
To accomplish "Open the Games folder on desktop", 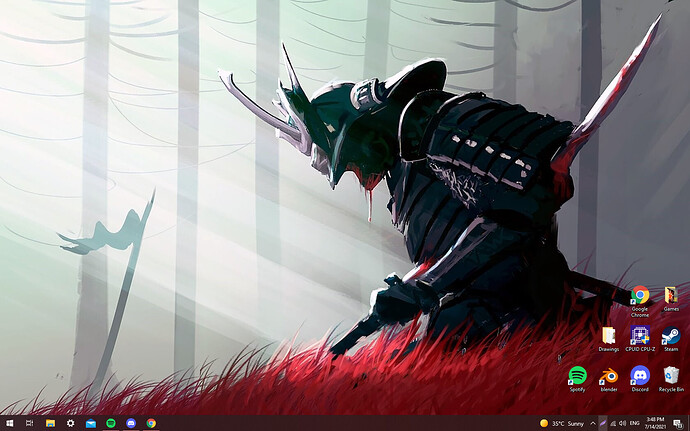I will pyautogui.click(x=671, y=298).
